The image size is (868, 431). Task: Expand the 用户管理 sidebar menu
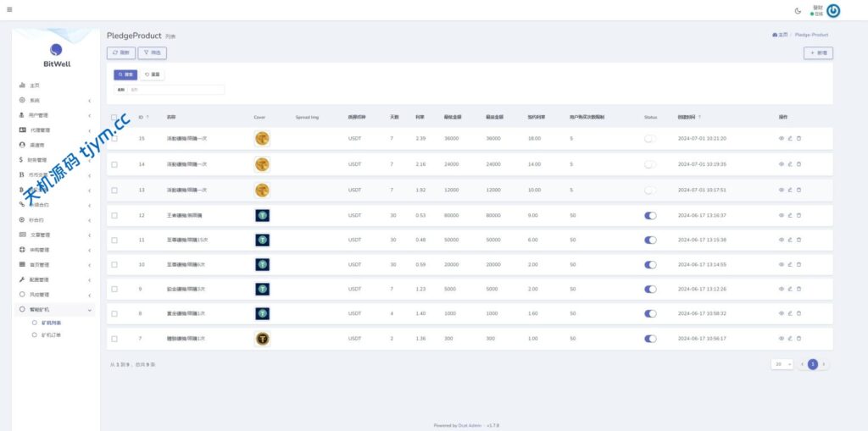click(54, 115)
